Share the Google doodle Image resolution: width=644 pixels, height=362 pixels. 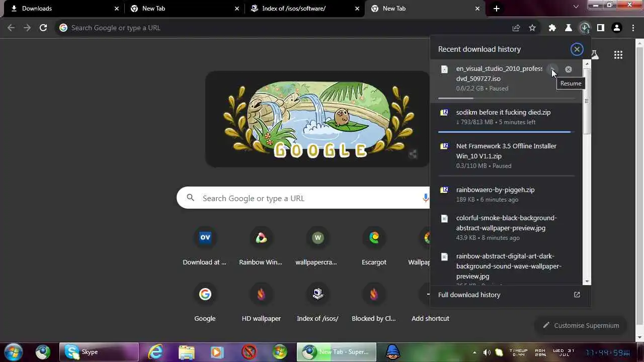tap(413, 154)
